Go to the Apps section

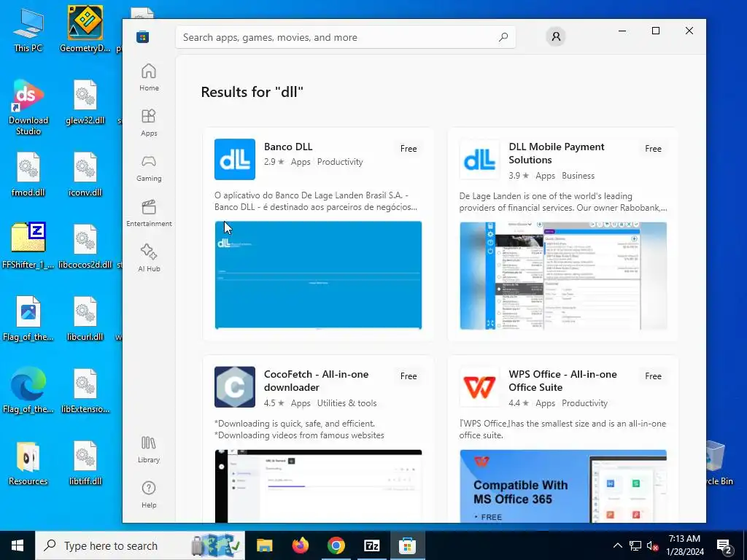point(149,122)
